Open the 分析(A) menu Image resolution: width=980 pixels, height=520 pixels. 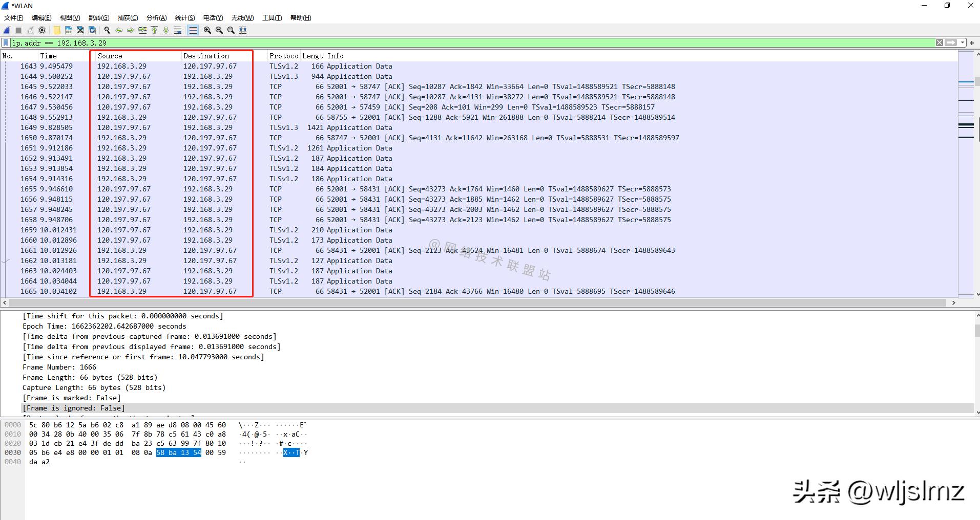pyautogui.click(x=156, y=18)
